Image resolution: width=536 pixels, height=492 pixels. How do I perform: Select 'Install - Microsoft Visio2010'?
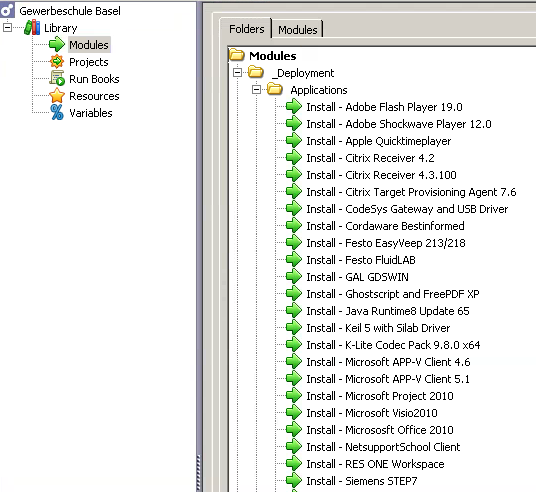tap(372, 413)
